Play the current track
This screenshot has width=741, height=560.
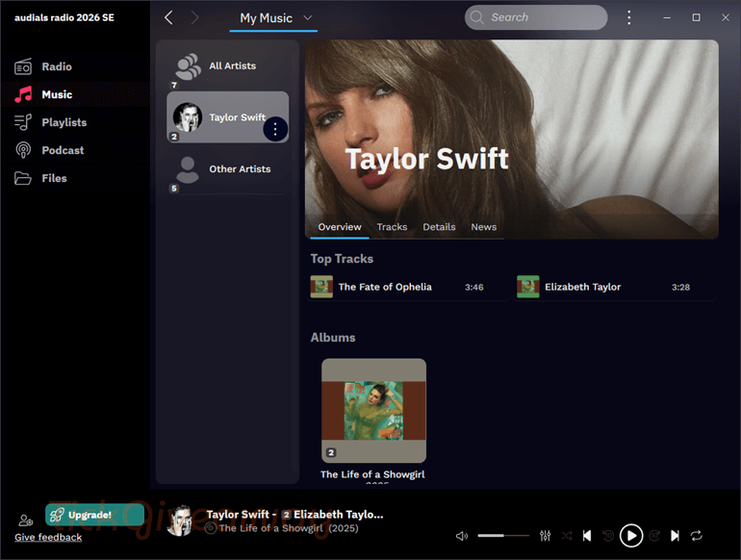pyautogui.click(x=631, y=536)
